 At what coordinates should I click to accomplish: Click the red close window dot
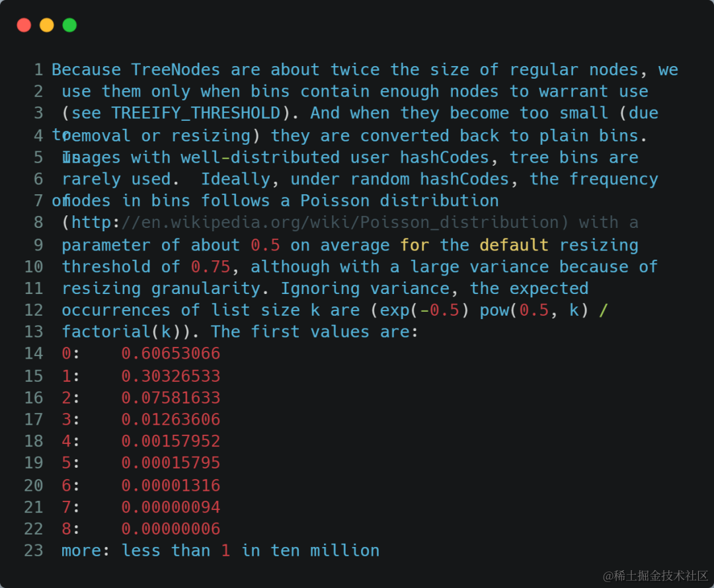click(x=24, y=25)
